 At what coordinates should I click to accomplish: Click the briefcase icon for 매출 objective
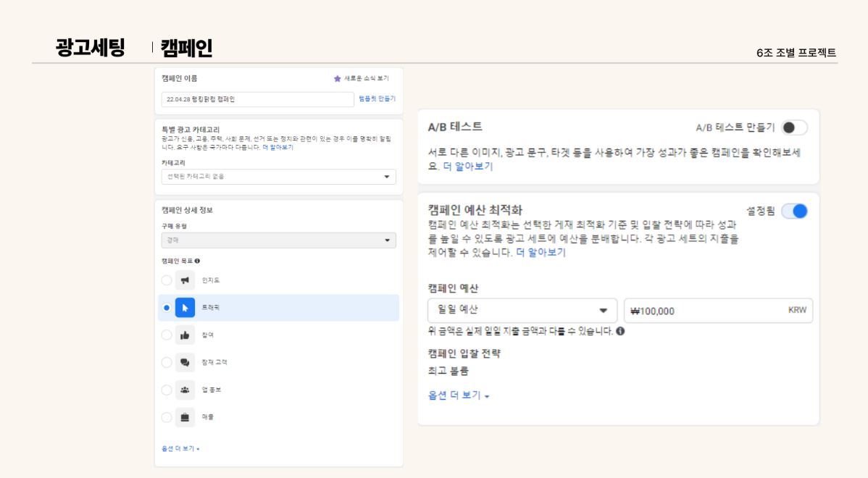pyautogui.click(x=185, y=417)
